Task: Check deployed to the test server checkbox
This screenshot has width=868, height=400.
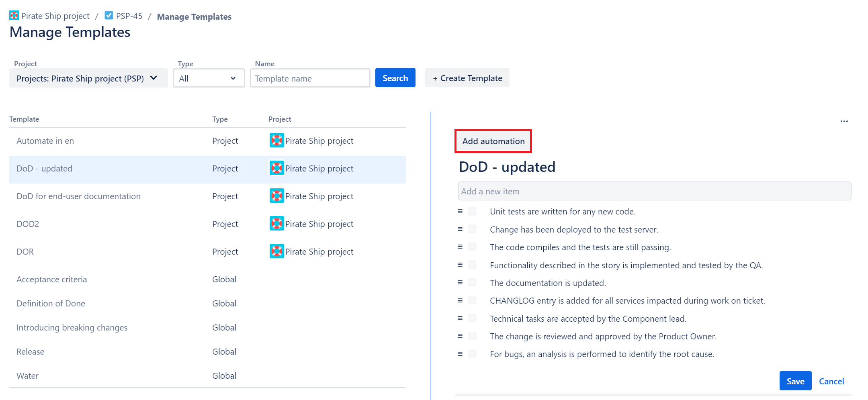Action: (472, 229)
